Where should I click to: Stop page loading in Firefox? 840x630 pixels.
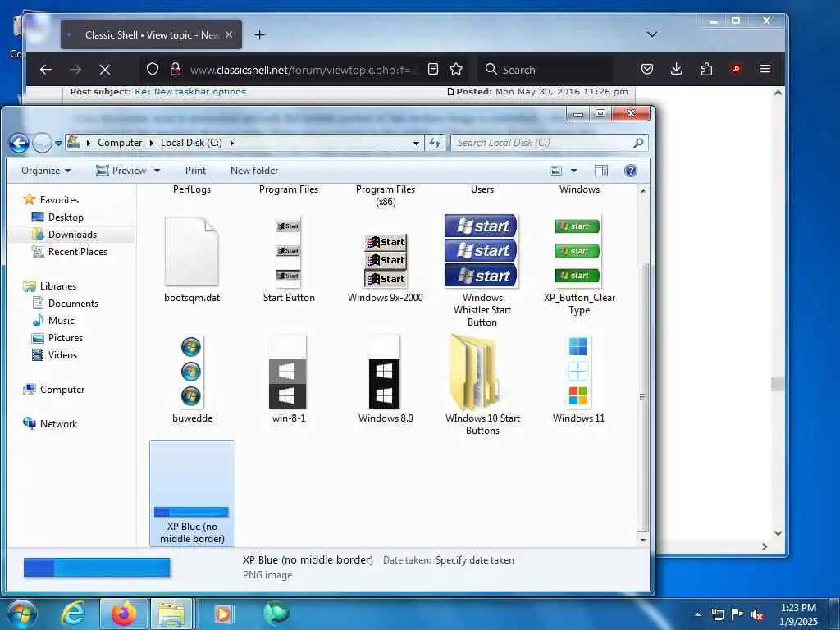pyautogui.click(x=105, y=70)
